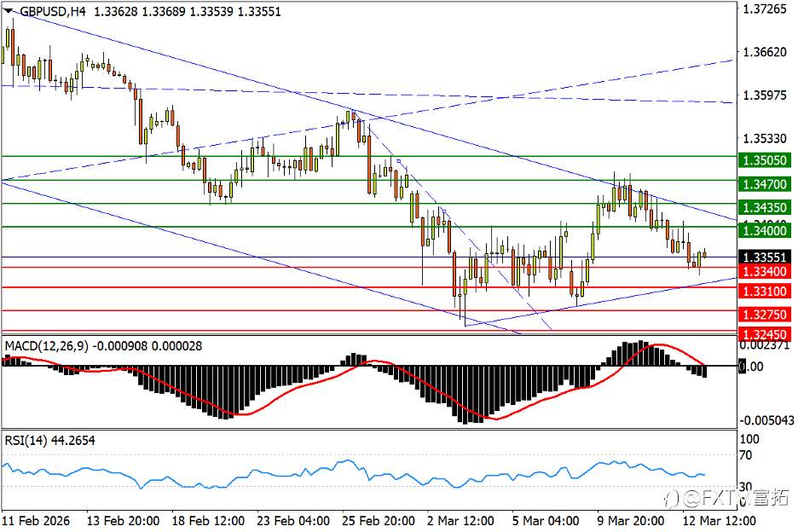Select the 1.35330 price scale value

765,138
